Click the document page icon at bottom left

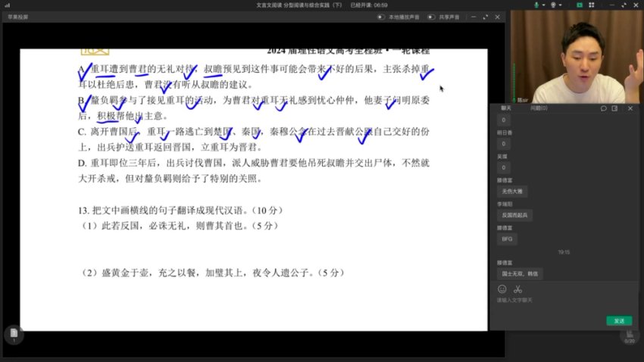pyautogui.click(x=11, y=334)
